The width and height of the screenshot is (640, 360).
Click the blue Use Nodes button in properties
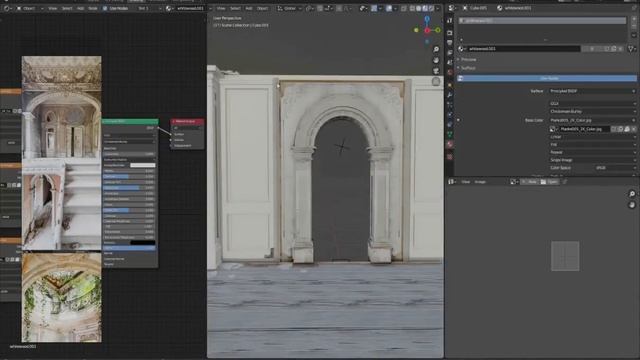(x=547, y=78)
